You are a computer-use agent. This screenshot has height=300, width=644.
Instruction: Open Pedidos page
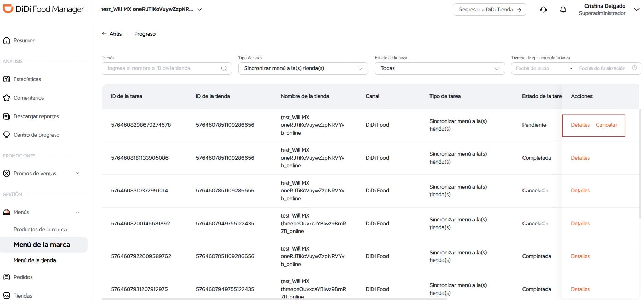click(23, 277)
